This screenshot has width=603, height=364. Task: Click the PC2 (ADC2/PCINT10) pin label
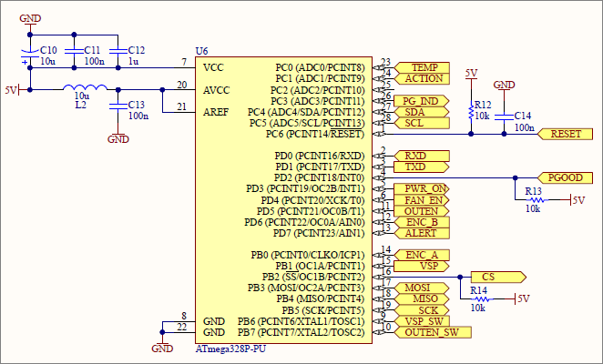click(x=317, y=90)
